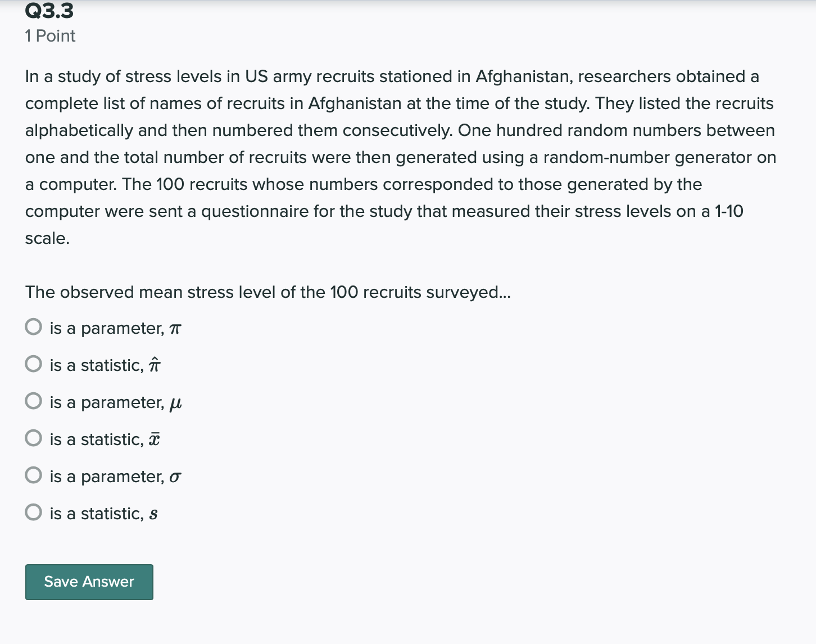The height and width of the screenshot is (644, 816).
Task: Click the answer label text "is a parameter, σ"
Action: pyautogui.click(x=115, y=476)
